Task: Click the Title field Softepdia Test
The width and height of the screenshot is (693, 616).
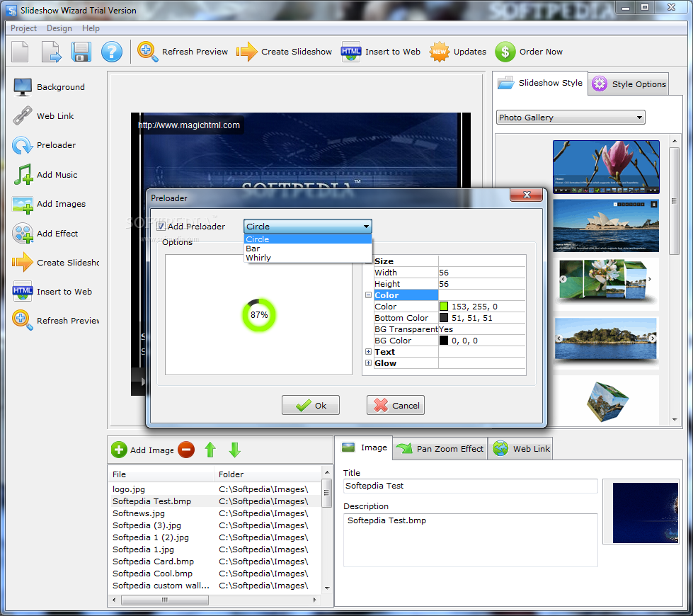Action: pos(471,486)
